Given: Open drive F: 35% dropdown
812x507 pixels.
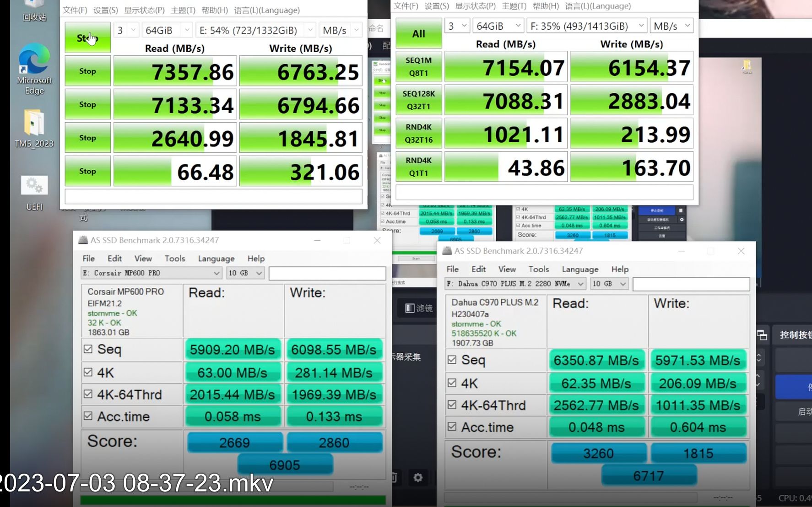Looking at the screenshot, I should 587,26.
